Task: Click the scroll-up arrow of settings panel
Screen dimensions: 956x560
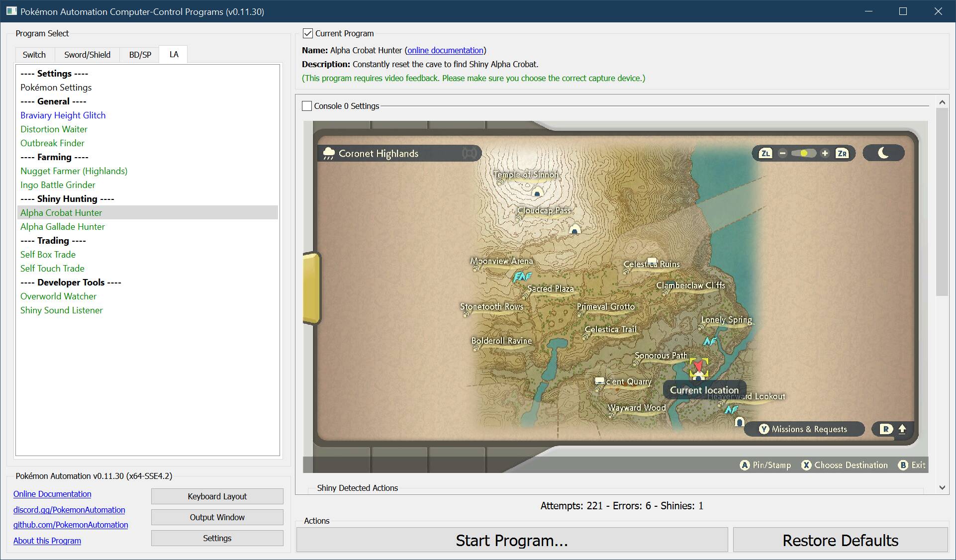Action: 942,102
